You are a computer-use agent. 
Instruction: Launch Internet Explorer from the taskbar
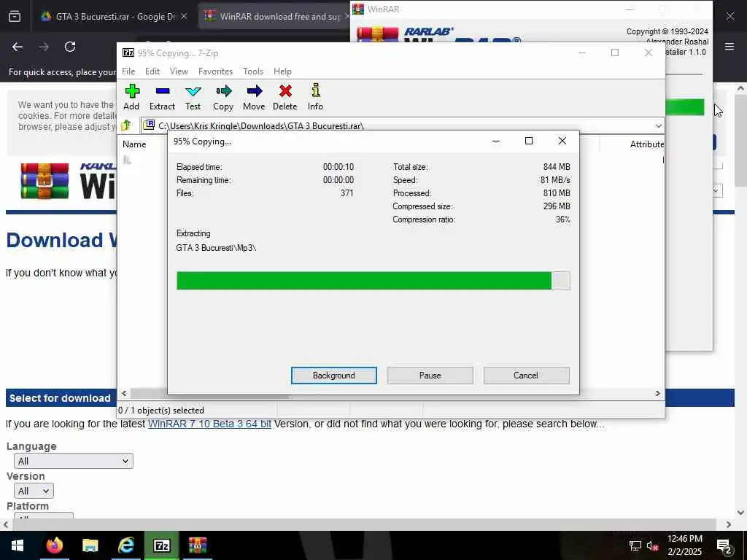click(x=125, y=545)
